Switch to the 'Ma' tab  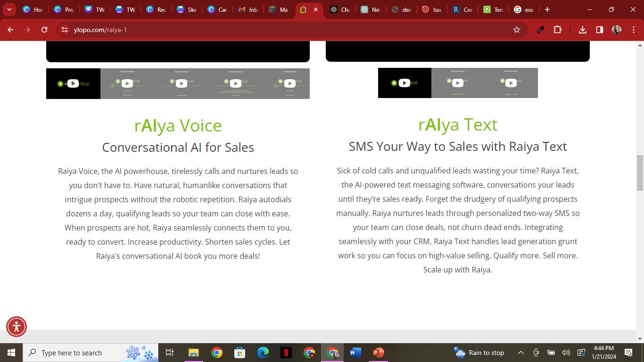[279, 9]
